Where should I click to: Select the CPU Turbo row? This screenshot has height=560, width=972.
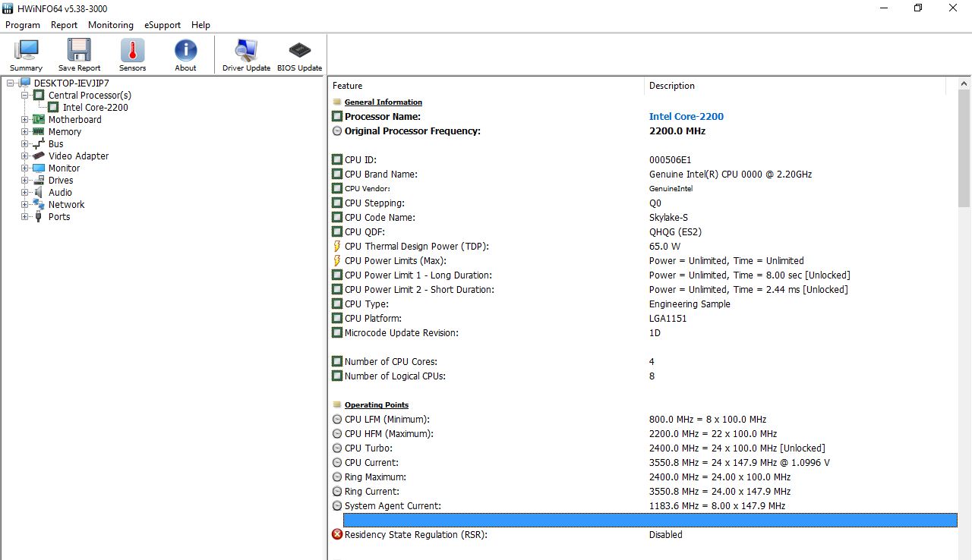click(x=645, y=448)
